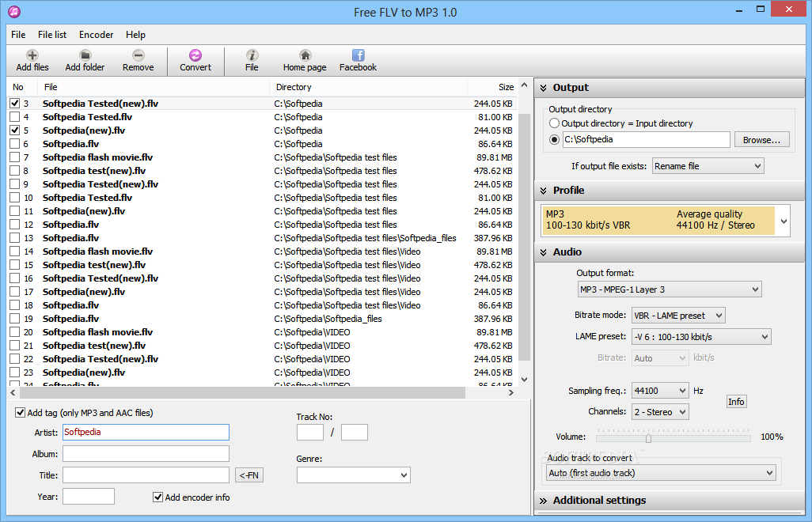The image size is (812, 522).
Task: Check file number 7 Softpedia flash movie.flv
Action: click(15, 157)
